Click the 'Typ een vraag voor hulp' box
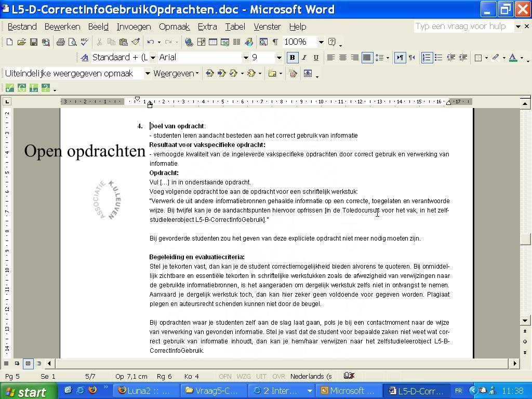The width and height of the screenshot is (532, 399). pos(463,26)
